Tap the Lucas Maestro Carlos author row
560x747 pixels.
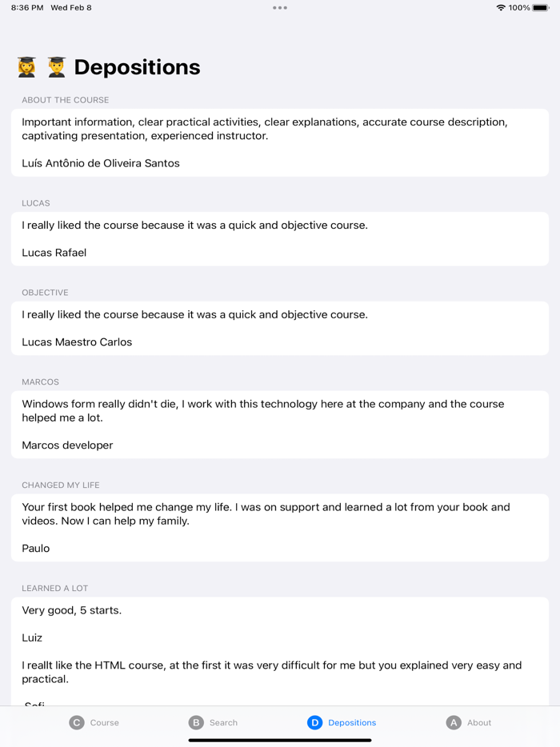[77, 342]
